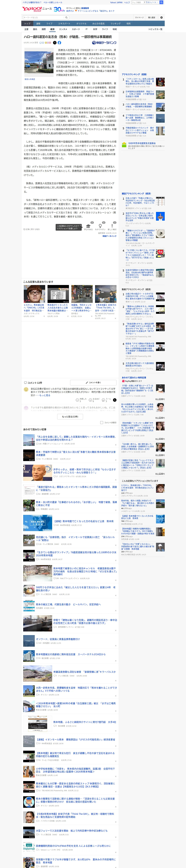Select the エキスパート navigation tab

[64, 24]
